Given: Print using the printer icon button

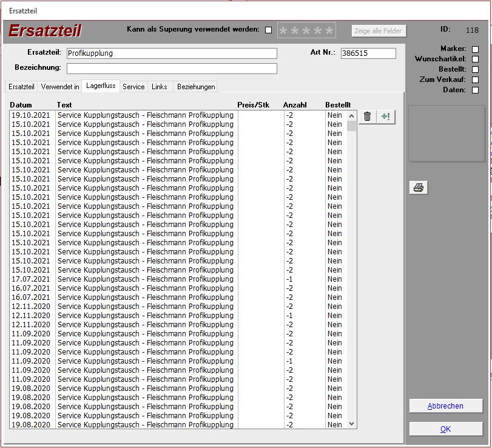Looking at the screenshot, I should pos(419,188).
